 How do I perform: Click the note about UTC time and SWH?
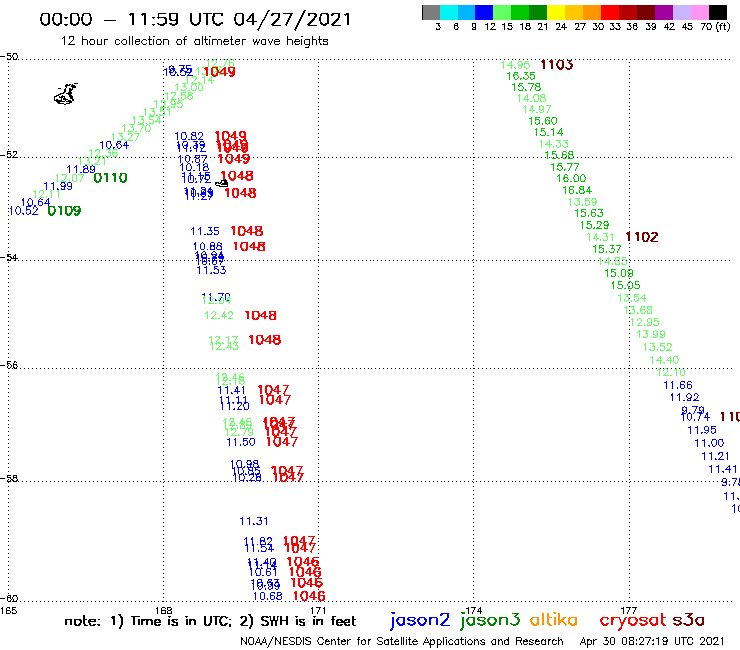[210, 621]
